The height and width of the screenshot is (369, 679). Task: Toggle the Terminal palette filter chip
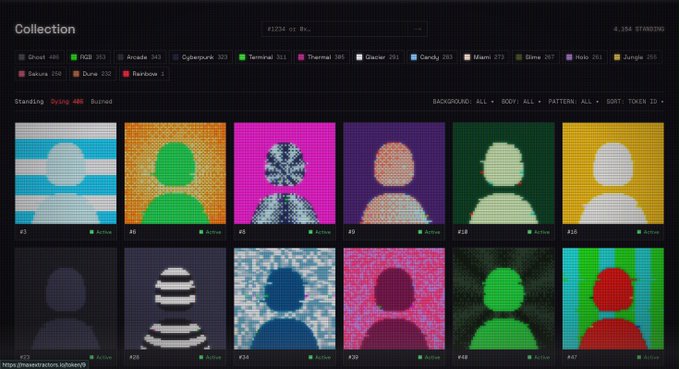coord(263,57)
